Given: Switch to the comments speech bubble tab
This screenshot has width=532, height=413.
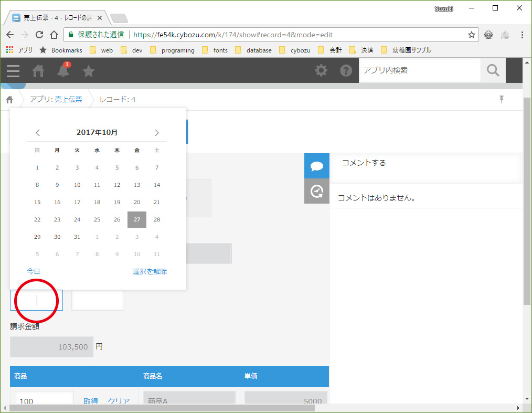Looking at the screenshot, I should (316, 166).
